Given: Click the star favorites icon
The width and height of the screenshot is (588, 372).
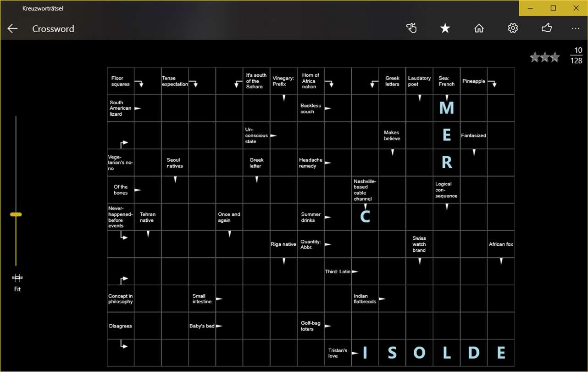Looking at the screenshot, I should tap(445, 28).
